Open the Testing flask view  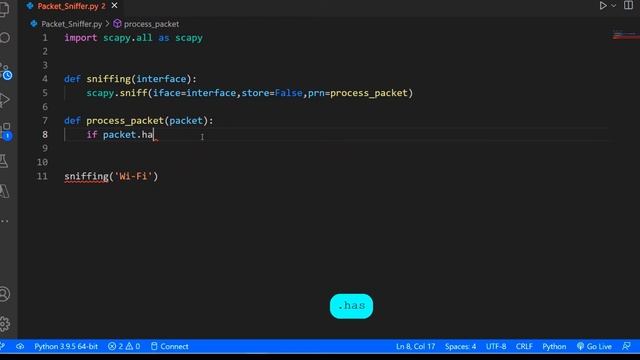[x=4, y=161]
